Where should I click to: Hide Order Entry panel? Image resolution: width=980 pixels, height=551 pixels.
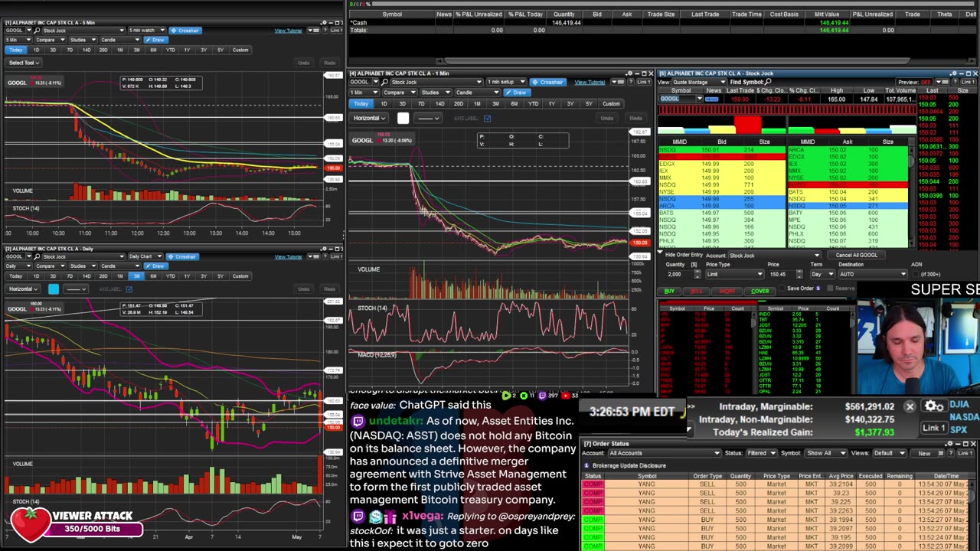pyautogui.click(x=683, y=255)
